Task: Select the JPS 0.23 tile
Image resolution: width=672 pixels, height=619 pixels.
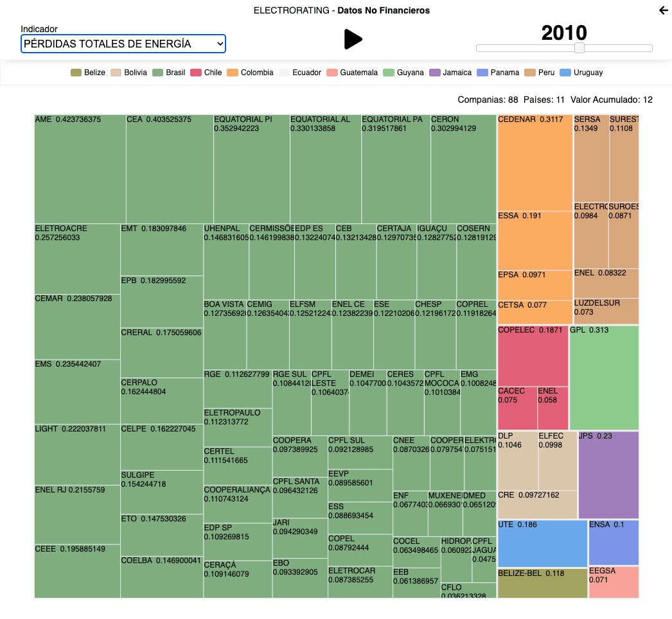Action: 608,476
